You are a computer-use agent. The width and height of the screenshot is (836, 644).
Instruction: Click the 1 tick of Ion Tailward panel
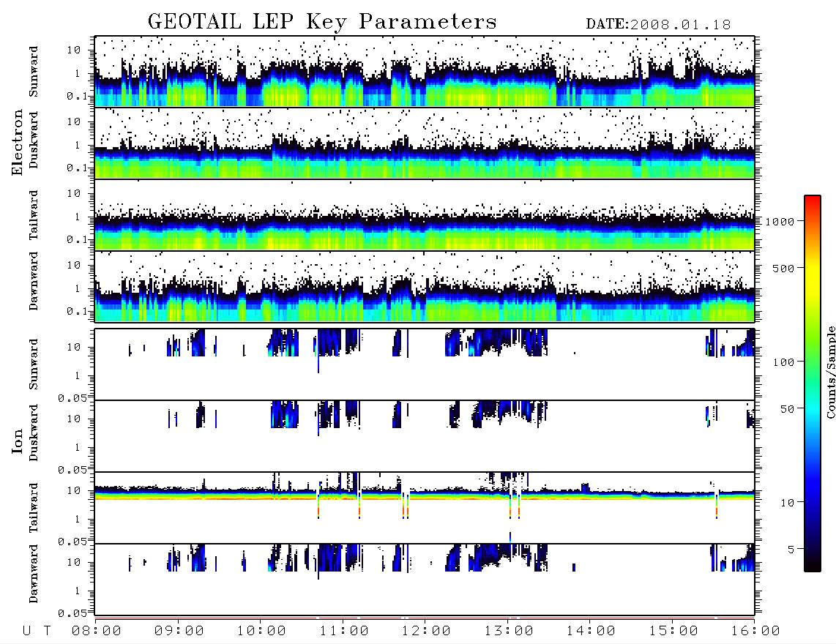(x=77, y=520)
